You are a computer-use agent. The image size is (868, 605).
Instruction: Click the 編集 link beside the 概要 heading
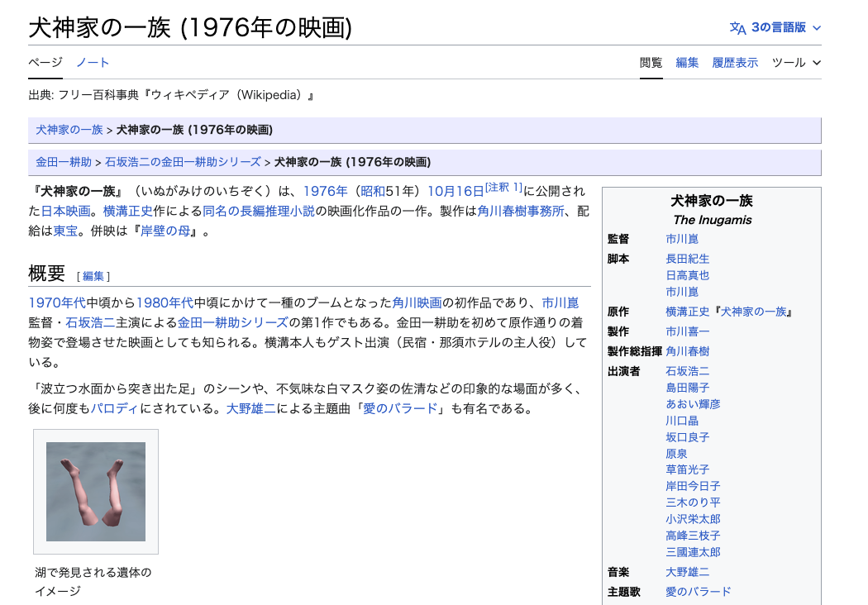coord(93,276)
